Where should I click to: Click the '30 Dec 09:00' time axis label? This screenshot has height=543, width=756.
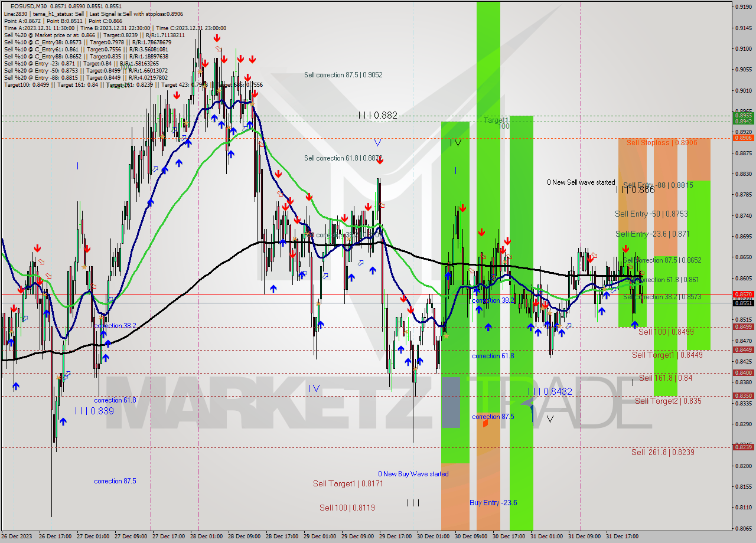click(471, 537)
